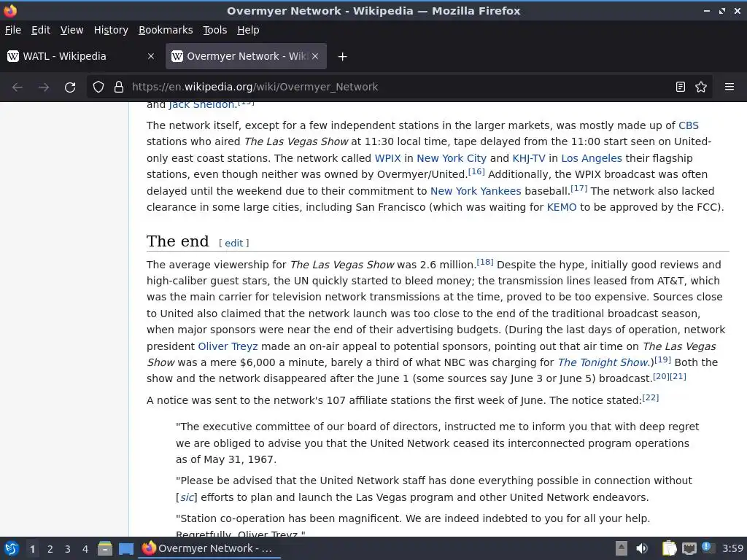Image resolution: width=747 pixels, height=560 pixels.
Task: Open the clipboard manager tray icon
Action: (669, 548)
